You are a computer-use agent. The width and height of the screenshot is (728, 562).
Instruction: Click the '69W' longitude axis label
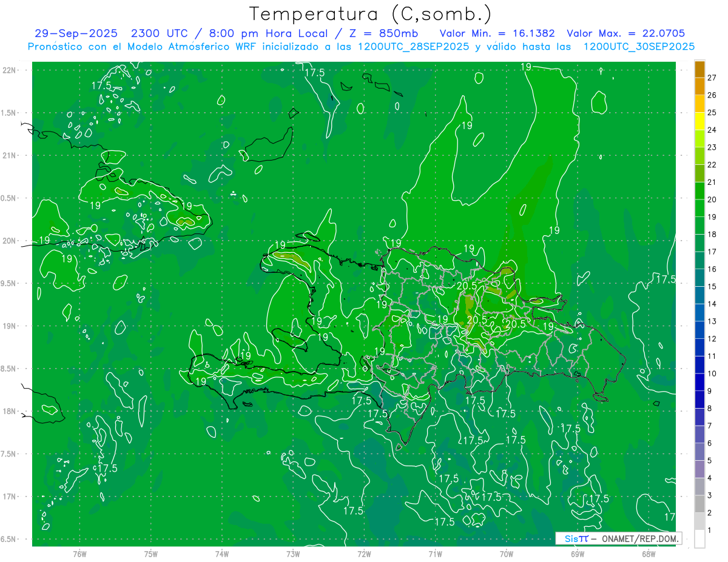pos(577,554)
